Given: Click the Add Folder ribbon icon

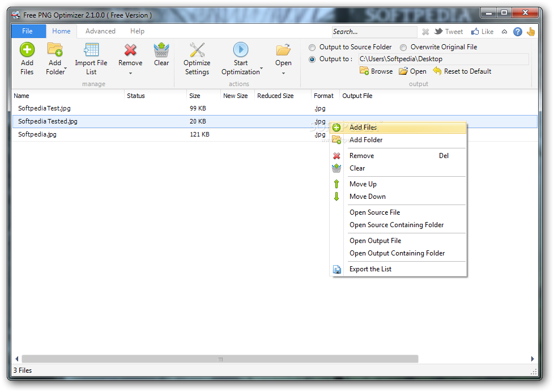Looking at the screenshot, I should (55, 49).
